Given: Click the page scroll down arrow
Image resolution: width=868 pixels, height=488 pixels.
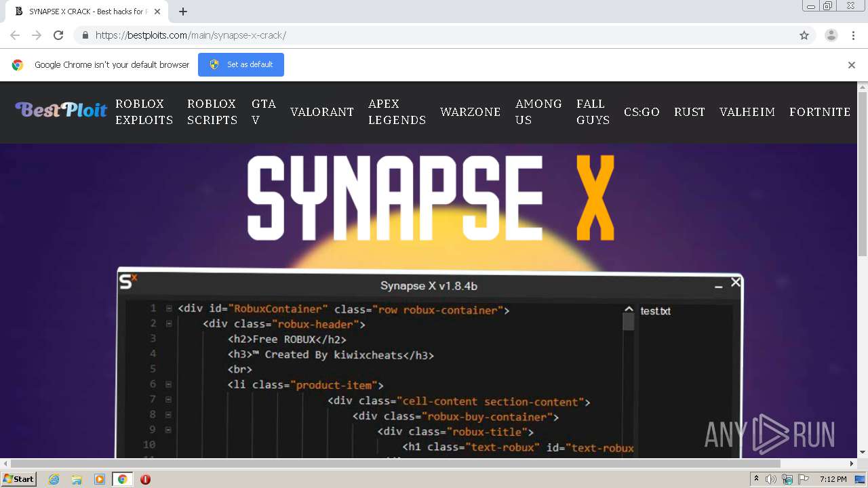Looking at the screenshot, I should [x=863, y=453].
